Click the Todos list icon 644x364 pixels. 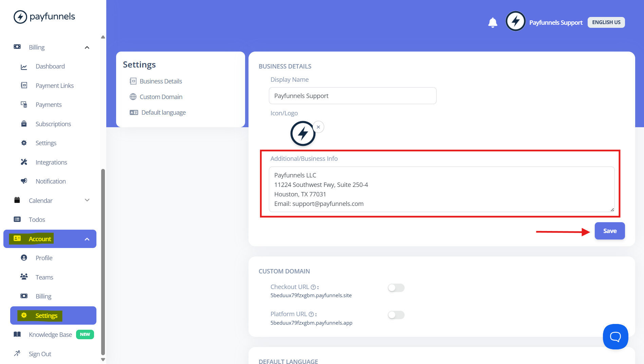[x=17, y=219]
